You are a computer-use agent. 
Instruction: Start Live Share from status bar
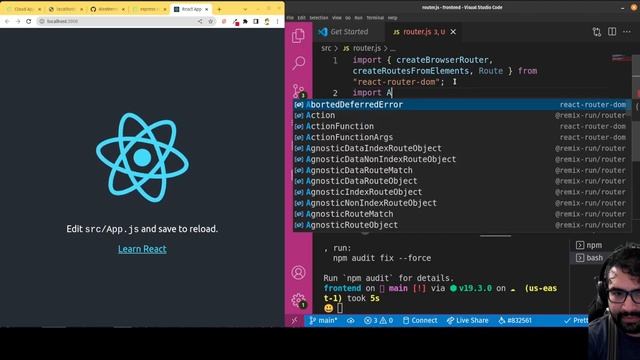click(467, 321)
